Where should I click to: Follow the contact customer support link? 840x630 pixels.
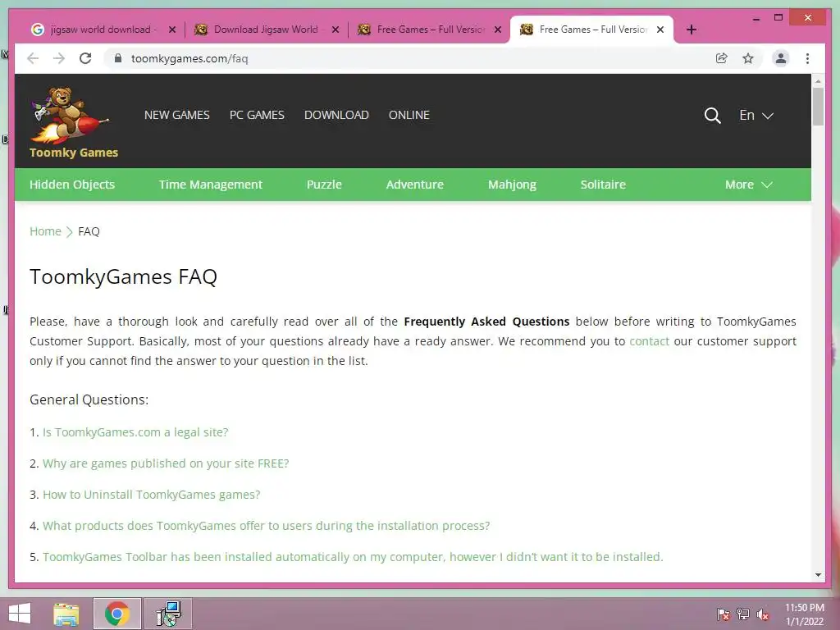(650, 341)
